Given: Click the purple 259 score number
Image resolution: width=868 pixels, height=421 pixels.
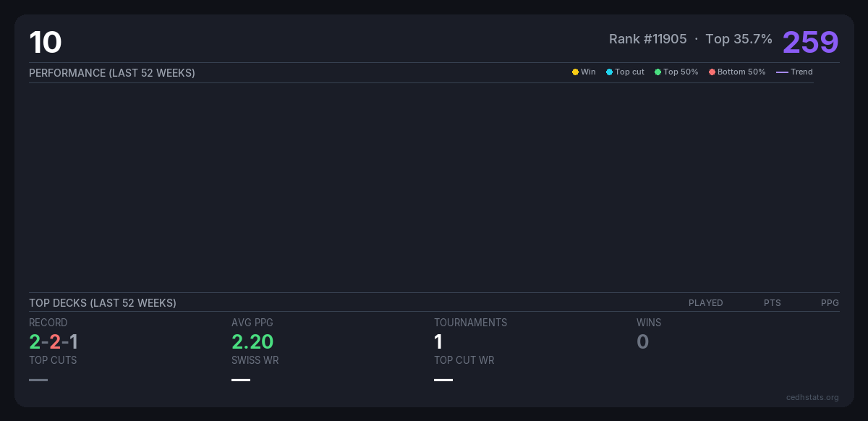Looking at the screenshot, I should point(810,42).
